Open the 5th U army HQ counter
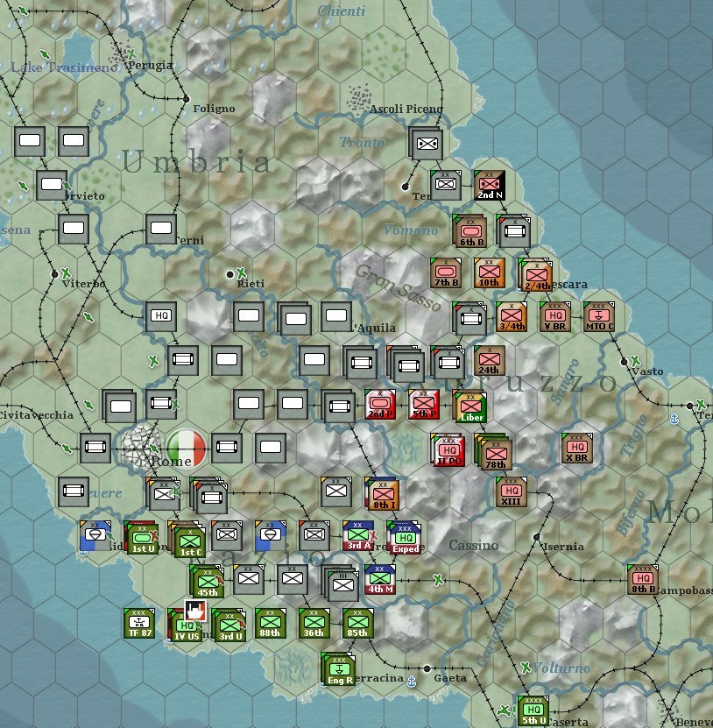The width and height of the screenshot is (713, 728). (533, 710)
